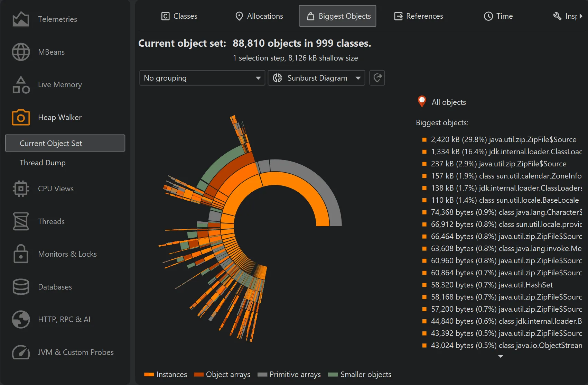Open the Telemetries section icon
Screen dimensions: 588x385
point(21,19)
